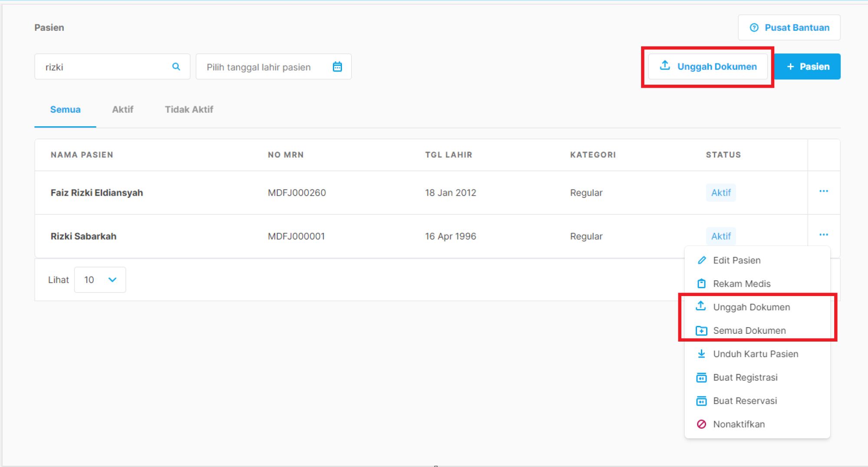Open more options for Faiz Rizki Eldiansyah
The image size is (868, 467).
823,191
